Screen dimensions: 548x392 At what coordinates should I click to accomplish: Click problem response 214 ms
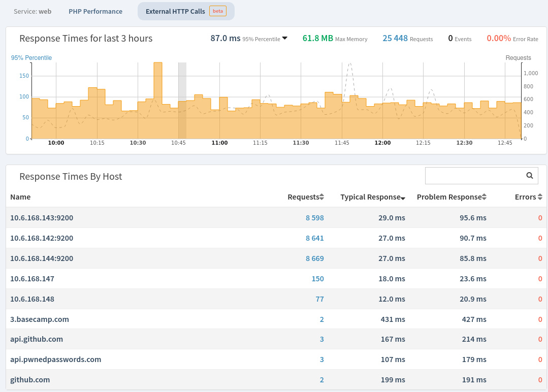(474, 339)
